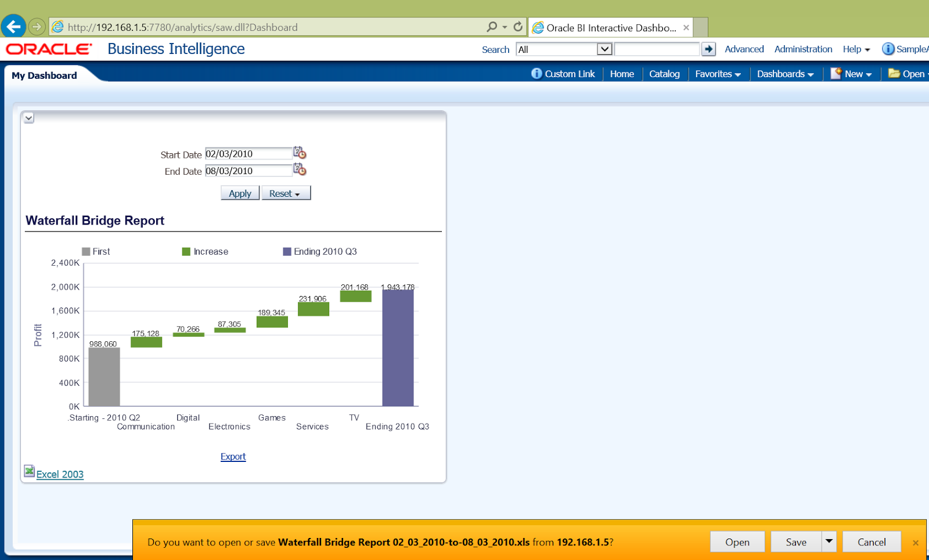Click the search text input field
The height and width of the screenshot is (560, 929).
[657, 49]
